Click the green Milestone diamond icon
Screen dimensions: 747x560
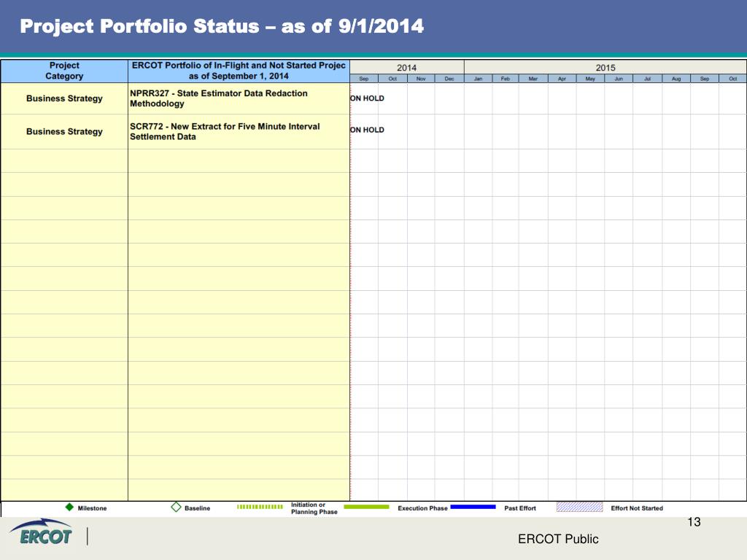pos(69,507)
